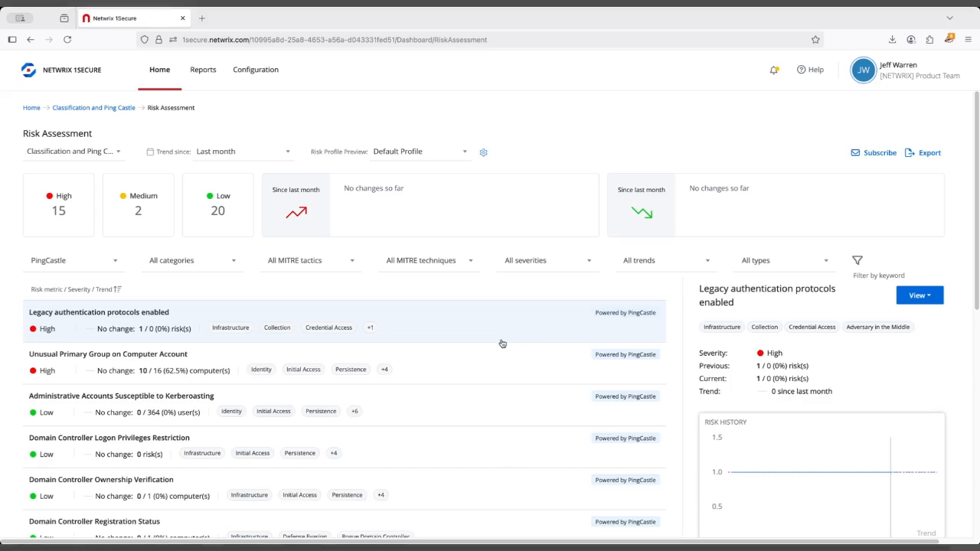
Task: Select Unusual Primary Group on Computer Account
Action: click(345, 363)
